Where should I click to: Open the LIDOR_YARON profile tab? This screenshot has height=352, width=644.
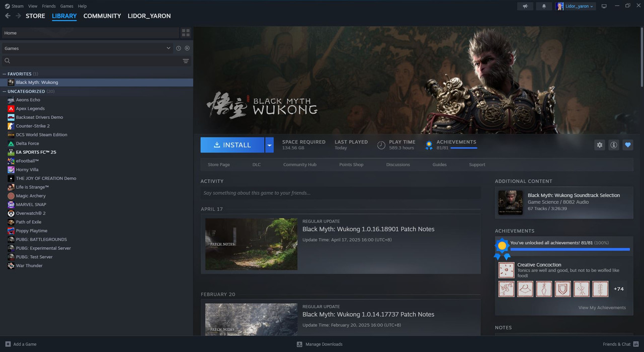149,16
